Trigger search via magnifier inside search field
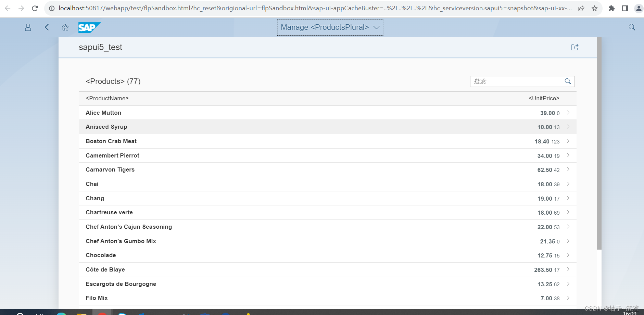The width and height of the screenshot is (644, 315). [x=568, y=81]
